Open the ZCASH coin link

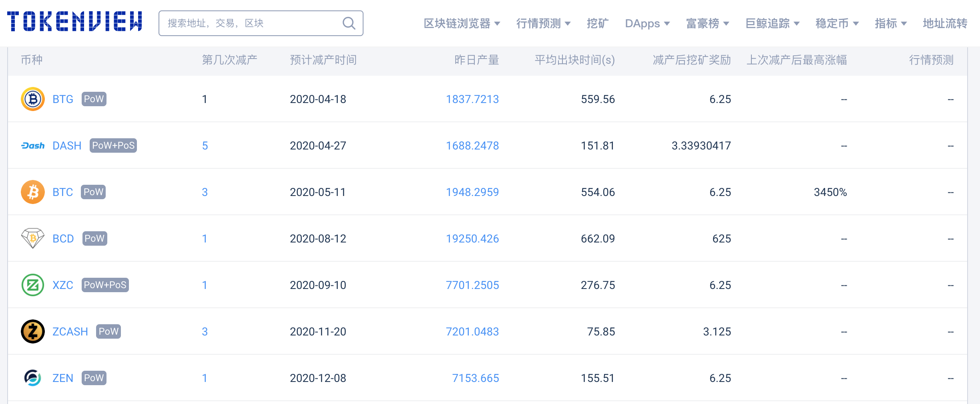pos(70,331)
